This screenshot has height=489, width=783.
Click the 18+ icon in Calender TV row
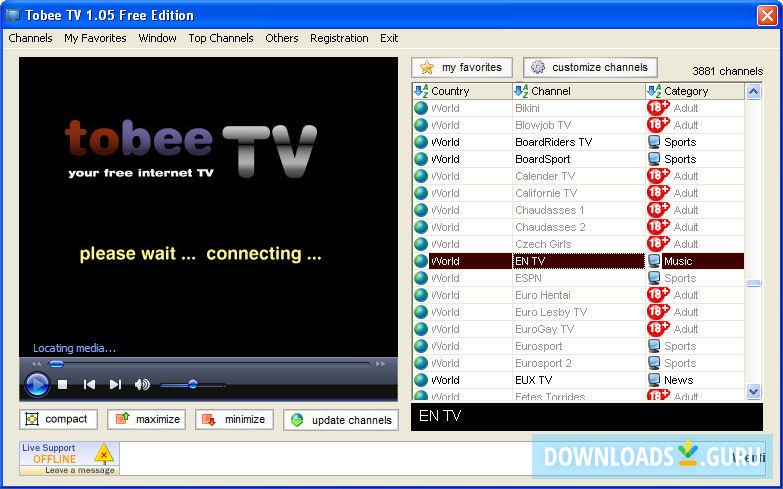pos(658,175)
